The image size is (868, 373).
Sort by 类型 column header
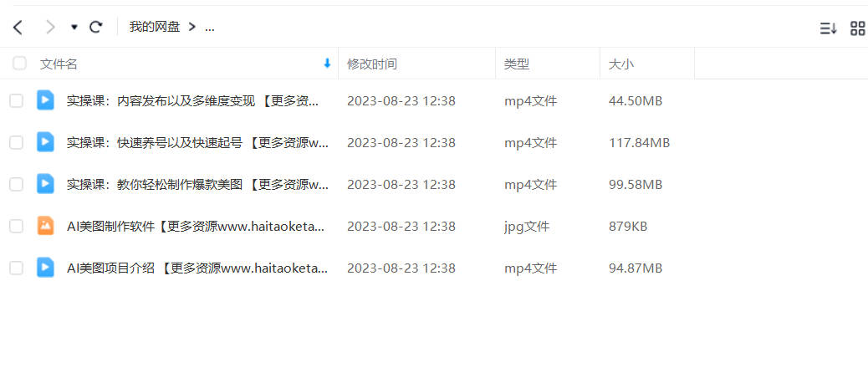point(517,64)
